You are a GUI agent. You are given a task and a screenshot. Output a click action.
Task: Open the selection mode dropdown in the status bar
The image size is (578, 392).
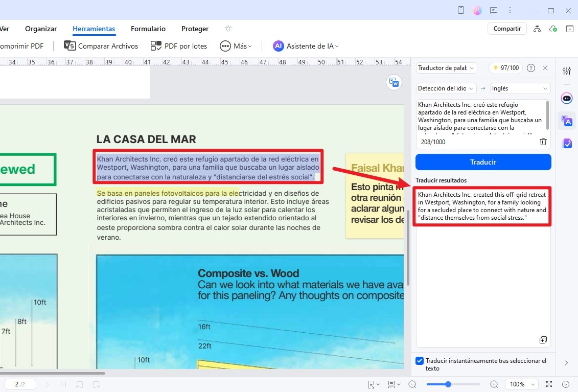tap(374, 384)
